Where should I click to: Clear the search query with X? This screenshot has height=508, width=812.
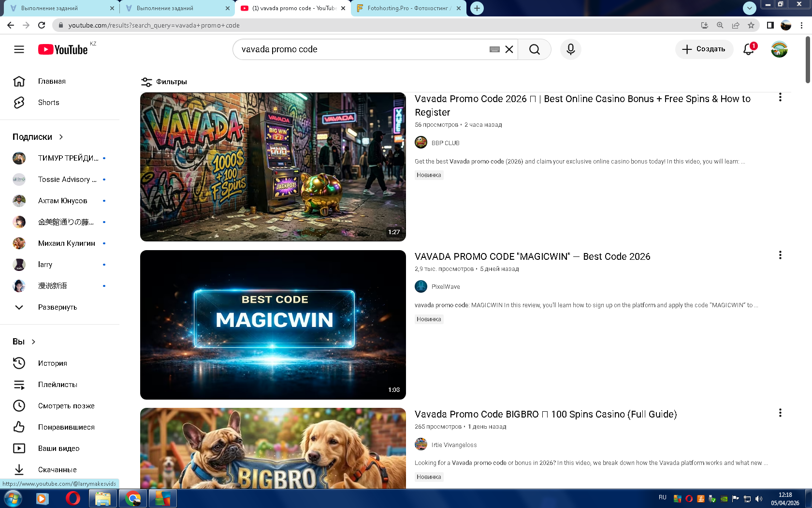point(509,49)
